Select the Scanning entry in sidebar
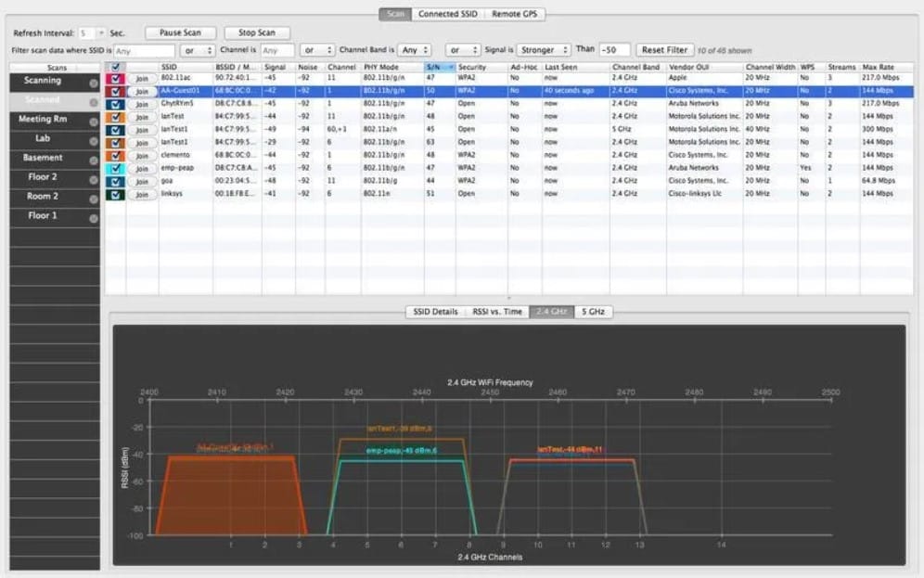Viewport: 924px width, 578px height. click(x=55, y=82)
